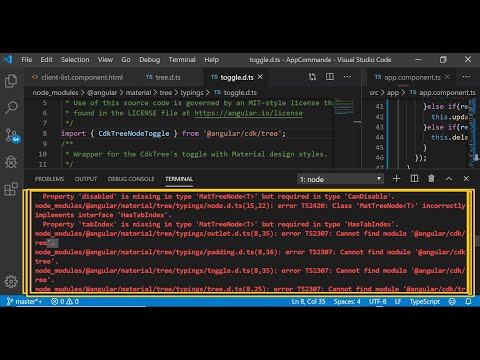Open the View menu
The height and width of the screenshot is (360, 480).
pos(105,60)
